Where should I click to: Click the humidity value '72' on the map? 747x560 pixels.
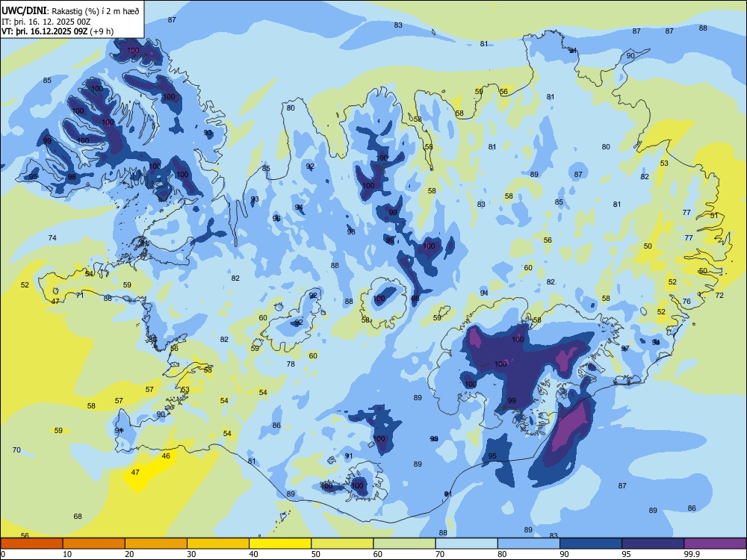pos(719,295)
